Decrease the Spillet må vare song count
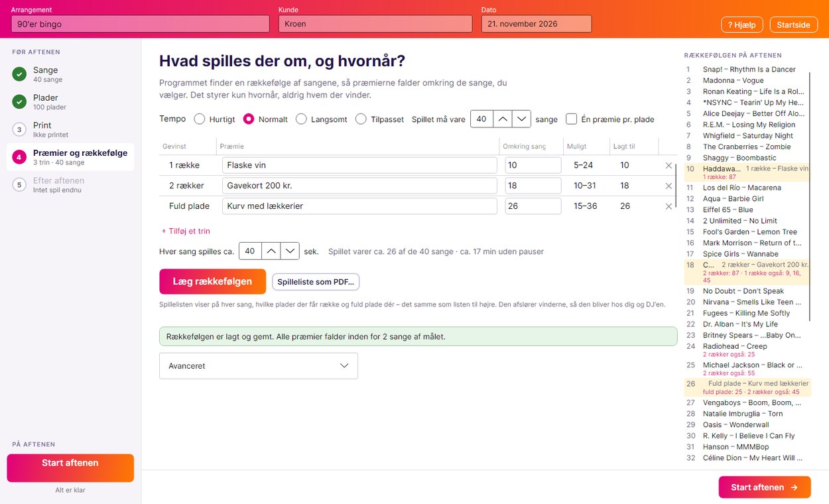Image resolution: width=829 pixels, height=504 pixels. click(x=522, y=119)
